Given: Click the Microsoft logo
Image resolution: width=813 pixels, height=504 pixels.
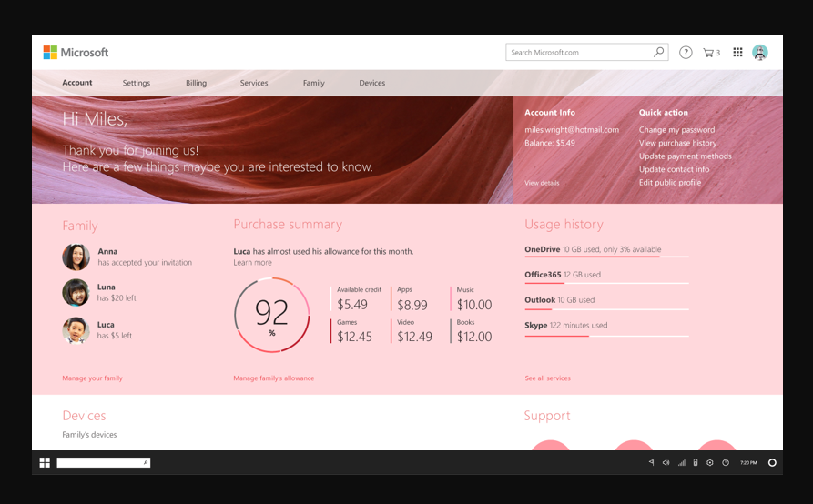Looking at the screenshot, I should [x=76, y=53].
